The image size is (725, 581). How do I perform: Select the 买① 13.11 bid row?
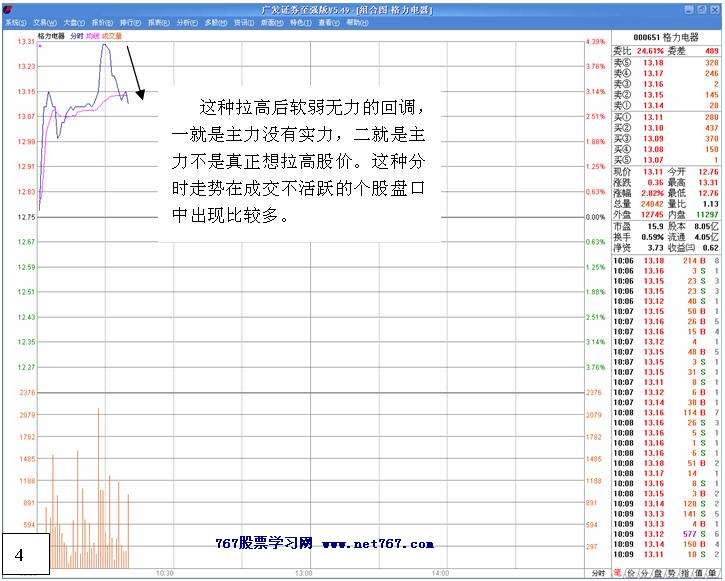point(666,117)
